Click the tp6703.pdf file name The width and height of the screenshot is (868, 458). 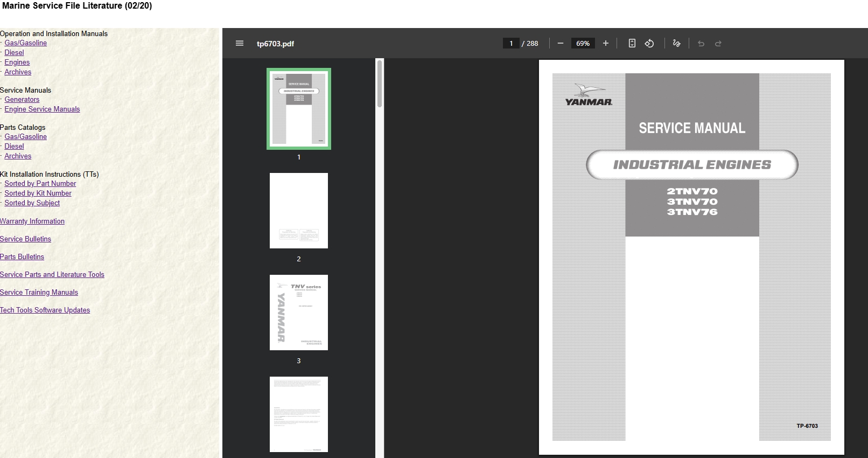point(275,44)
